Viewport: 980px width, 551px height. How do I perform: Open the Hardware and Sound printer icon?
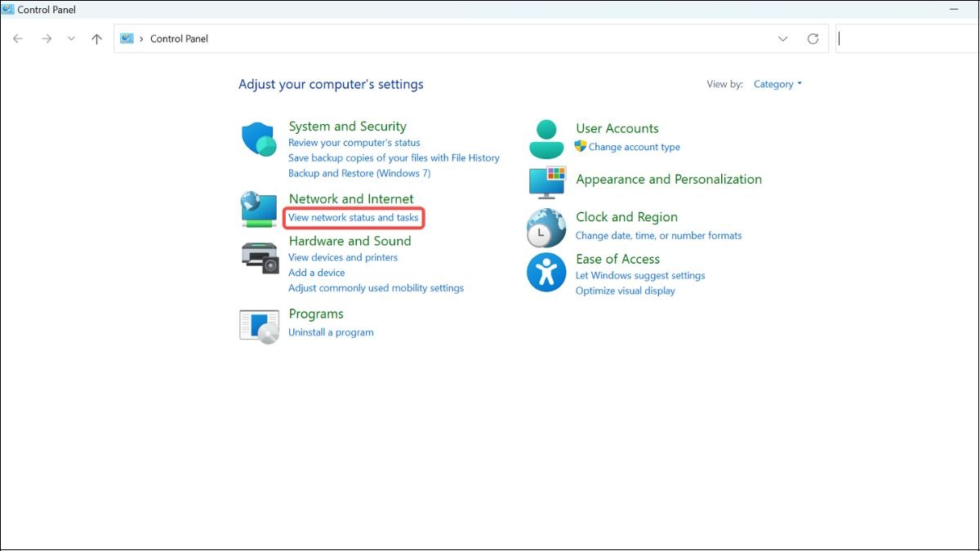tap(260, 257)
